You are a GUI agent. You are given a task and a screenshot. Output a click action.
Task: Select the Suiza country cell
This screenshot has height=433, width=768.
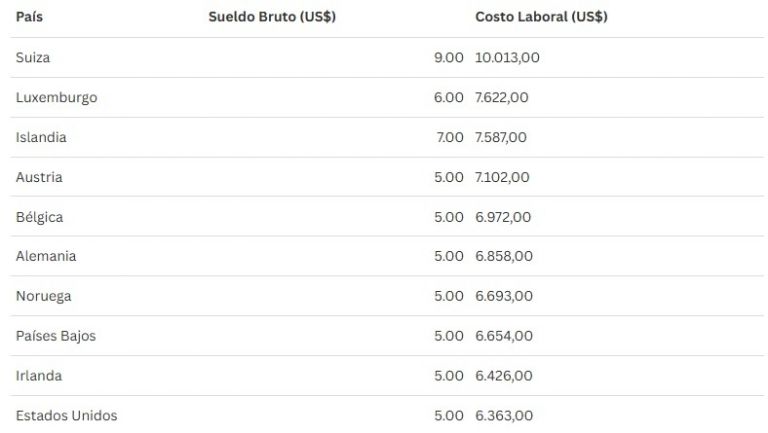point(33,58)
